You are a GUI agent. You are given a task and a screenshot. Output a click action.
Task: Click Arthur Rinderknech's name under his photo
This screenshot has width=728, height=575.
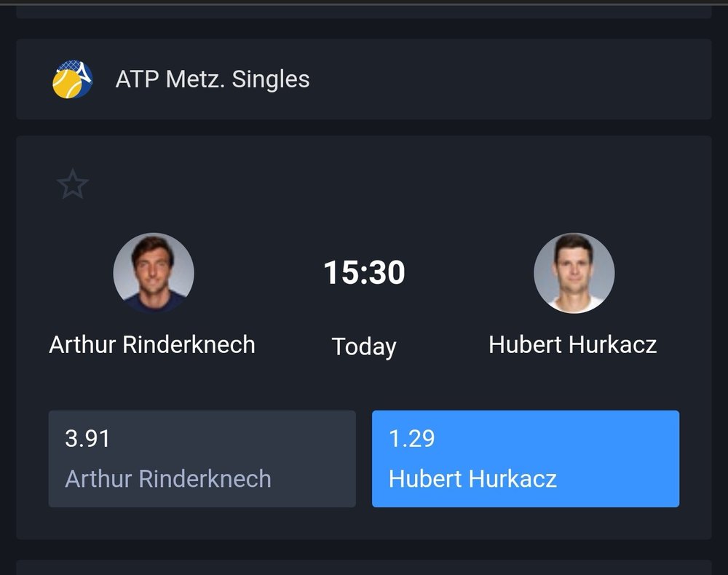[152, 344]
